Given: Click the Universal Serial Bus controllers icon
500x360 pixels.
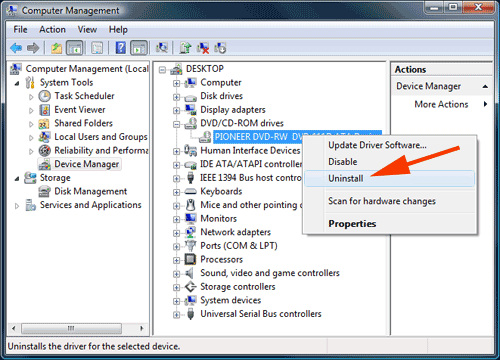Looking at the screenshot, I should coord(190,314).
